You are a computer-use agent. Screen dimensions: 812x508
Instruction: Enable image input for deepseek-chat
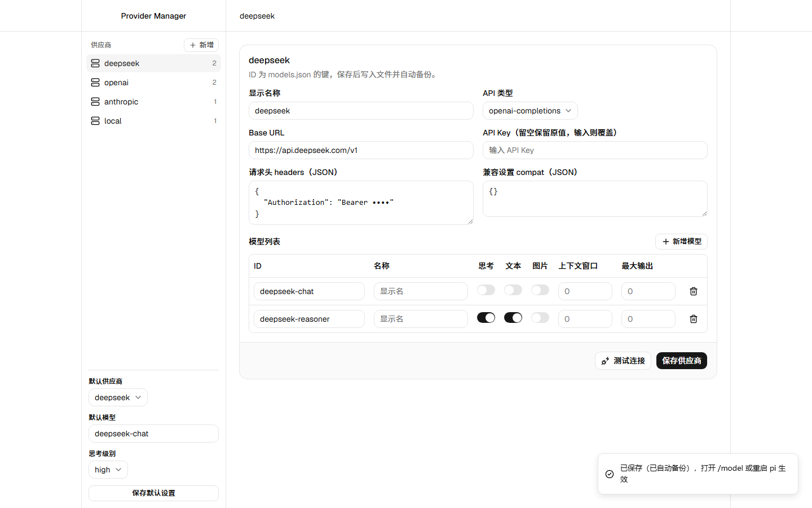540,290
